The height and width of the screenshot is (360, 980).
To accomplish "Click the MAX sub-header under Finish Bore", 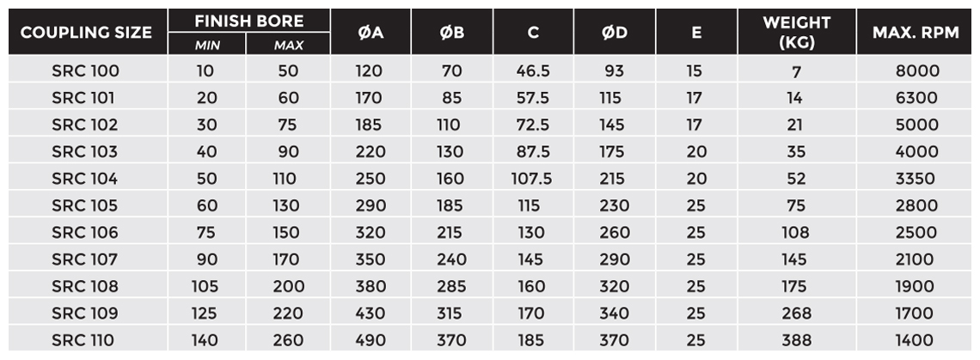I will pyautogui.click(x=288, y=46).
